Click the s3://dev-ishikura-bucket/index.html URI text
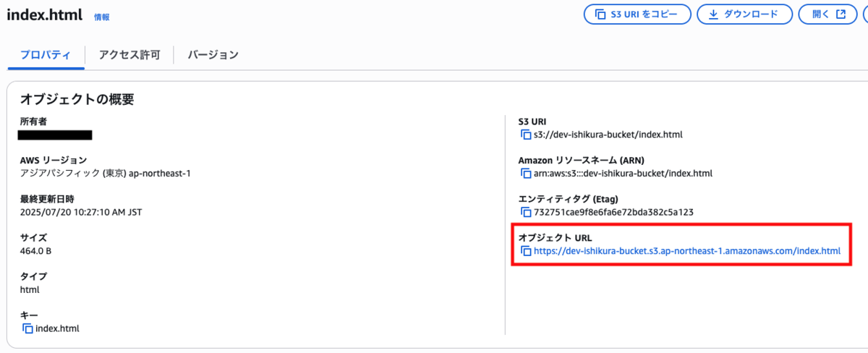The width and height of the screenshot is (868, 353). (x=608, y=135)
